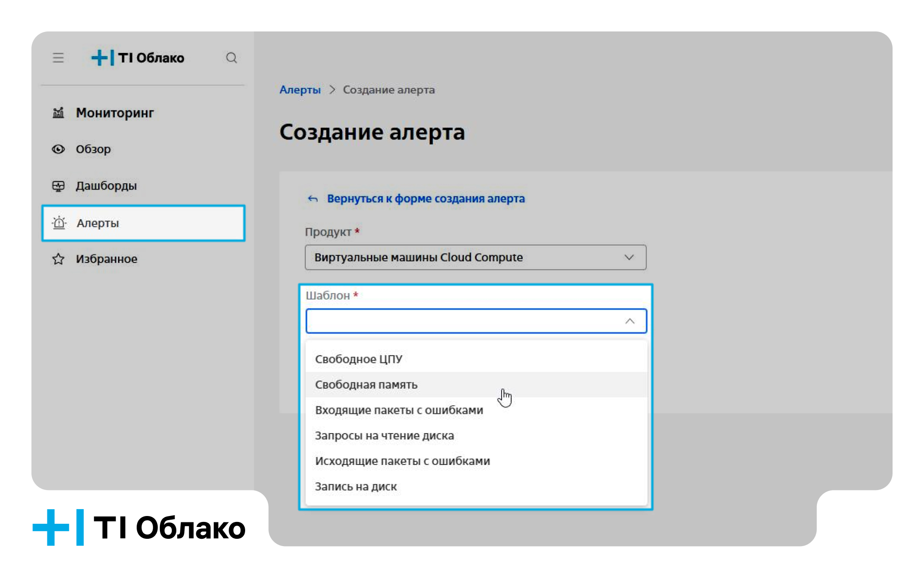Click the Мониторинг chart icon
Screen dimensions: 924x578
pos(58,113)
